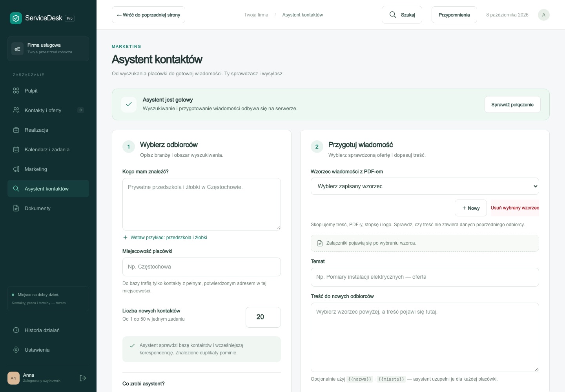The width and height of the screenshot is (565, 392).
Task: Click 'Wróć do poprzedniej strony' button
Action: click(x=148, y=15)
